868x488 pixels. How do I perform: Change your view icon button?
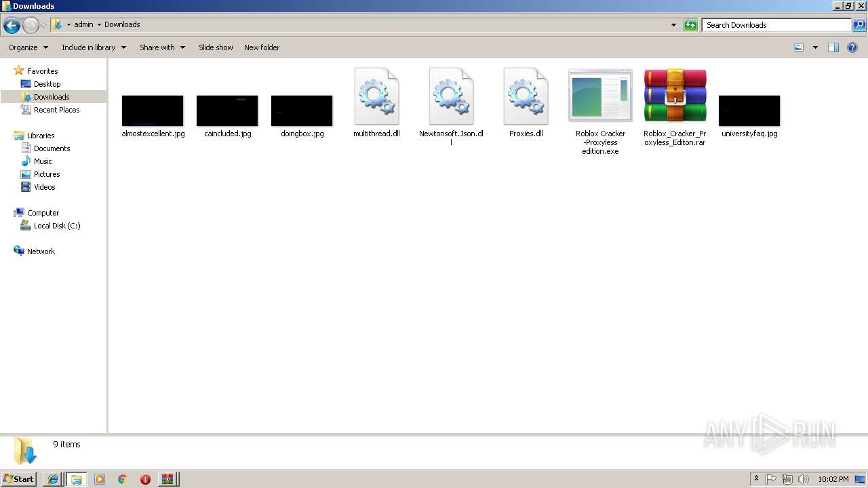(x=799, y=47)
